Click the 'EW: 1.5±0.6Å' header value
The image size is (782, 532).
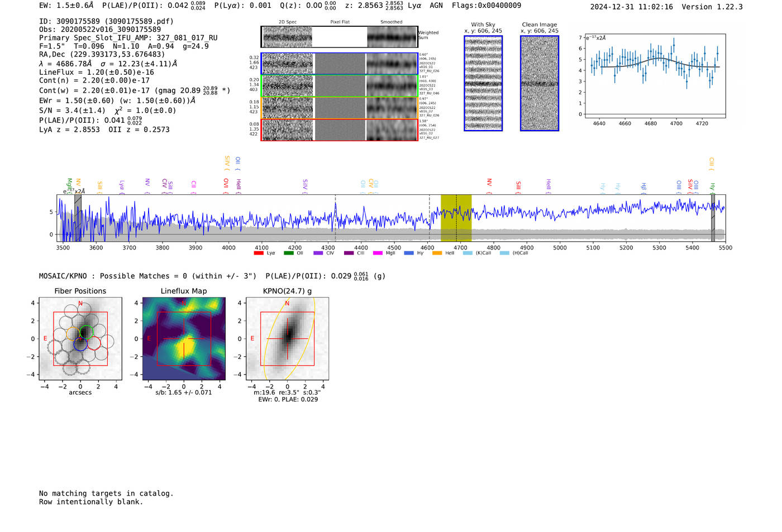66,6
